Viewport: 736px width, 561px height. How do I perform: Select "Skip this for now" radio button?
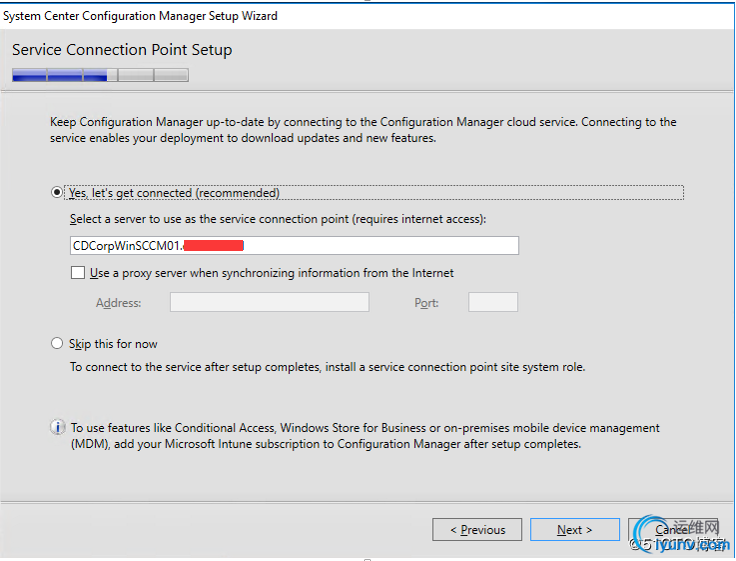point(57,344)
